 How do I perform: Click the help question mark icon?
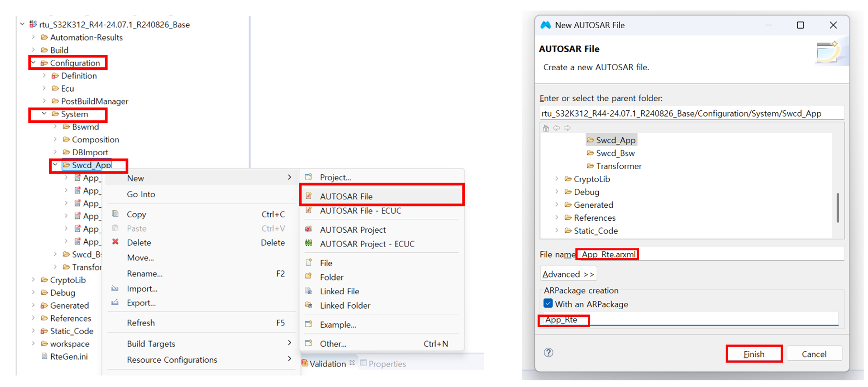pos(549,353)
